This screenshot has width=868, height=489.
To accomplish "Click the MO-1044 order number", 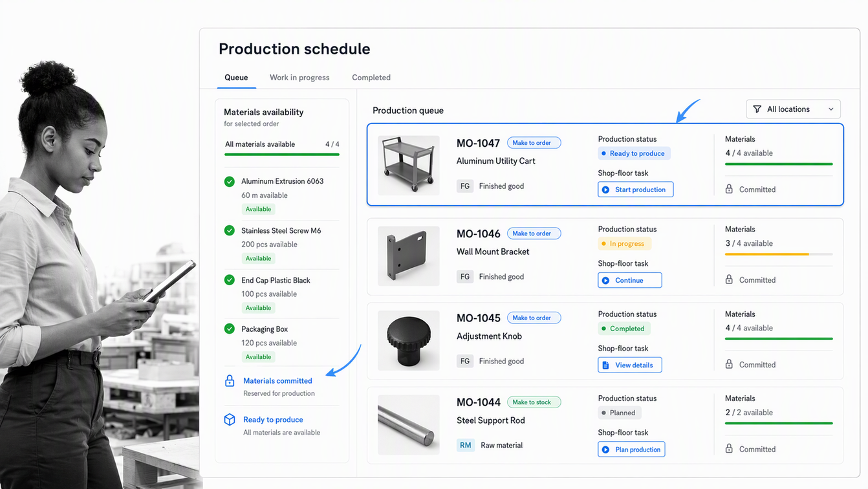I will click(x=478, y=402).
